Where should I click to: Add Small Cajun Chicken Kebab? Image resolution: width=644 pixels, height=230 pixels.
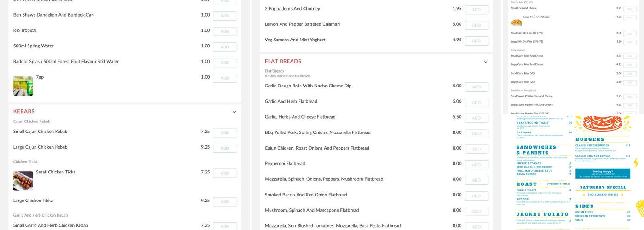[x=224, y=133]
